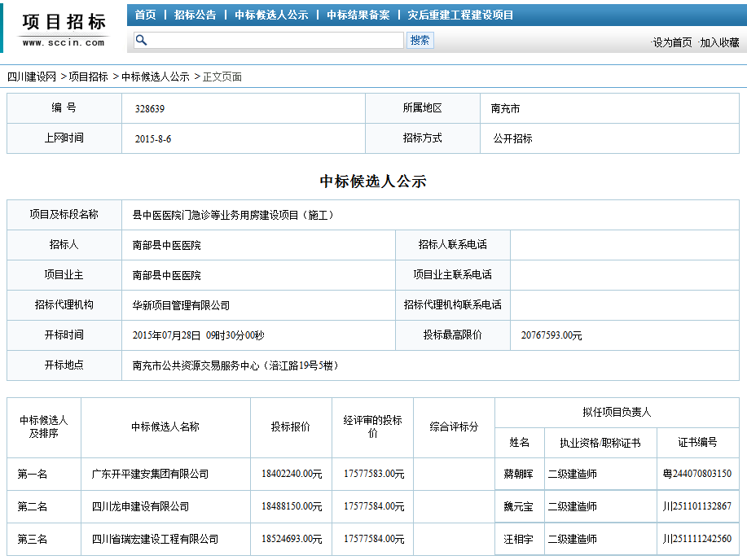Open 四川建设网 breadcrumb link

pos(32,77)
